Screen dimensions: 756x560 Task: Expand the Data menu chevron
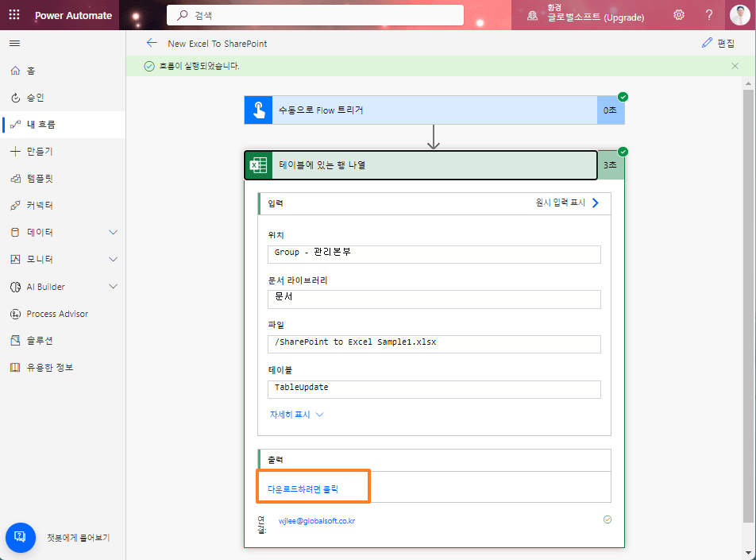[x=114, y=233]
